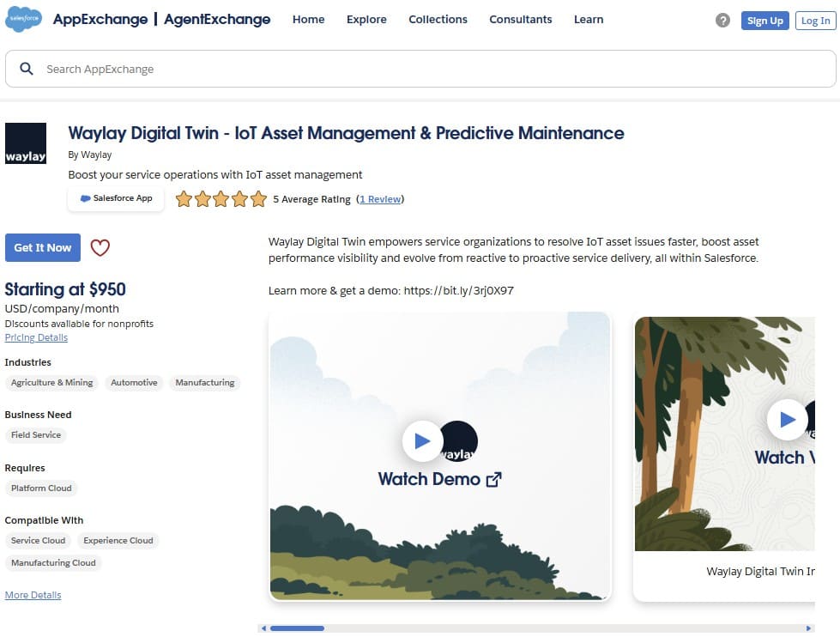Screen dimensions: 840x637
Task: Click the Salesforce cloud logo
Action: pyautogui.click(x=23, y=19)
